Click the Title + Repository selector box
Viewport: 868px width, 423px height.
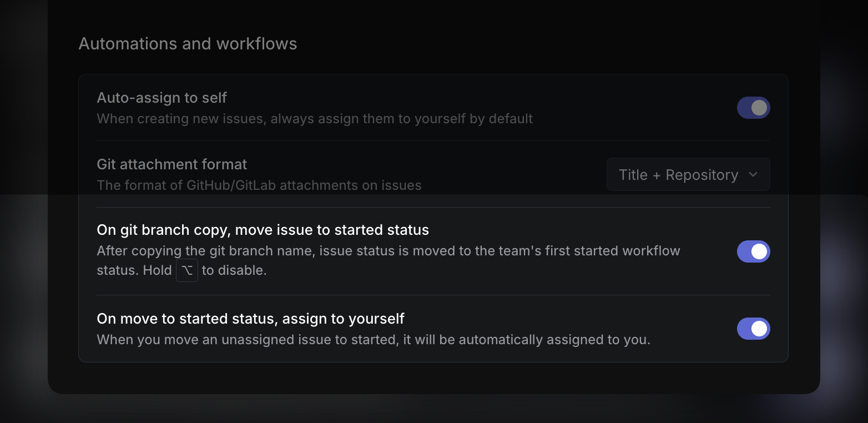(688, 174)
